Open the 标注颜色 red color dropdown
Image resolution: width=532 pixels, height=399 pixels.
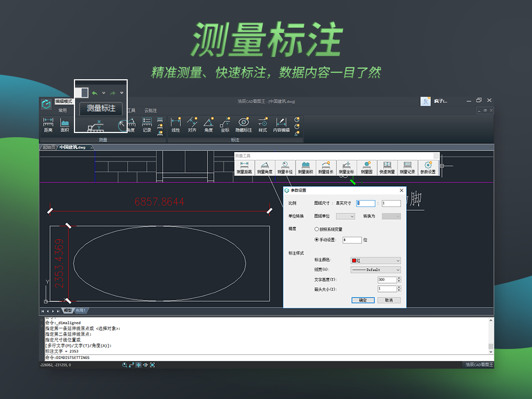376,260
